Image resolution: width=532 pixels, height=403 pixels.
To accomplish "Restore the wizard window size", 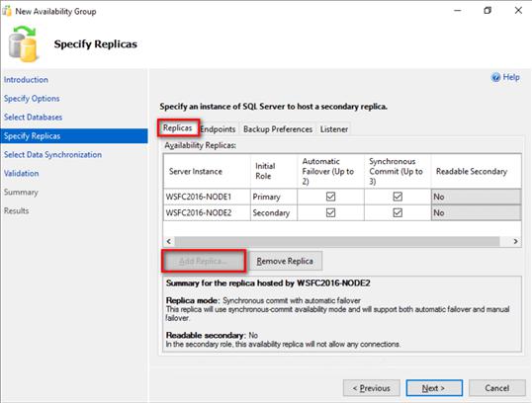I will (488, 11).
